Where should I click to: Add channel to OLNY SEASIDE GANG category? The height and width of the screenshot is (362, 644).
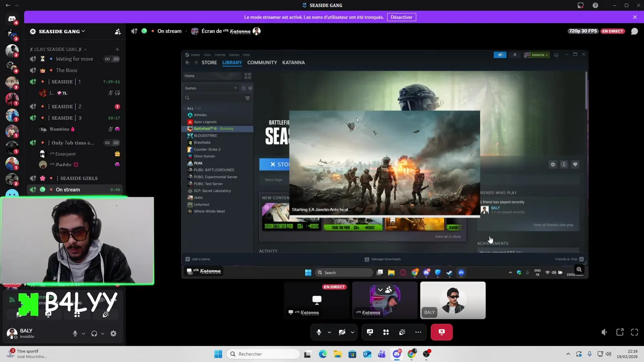coord(117,49)
